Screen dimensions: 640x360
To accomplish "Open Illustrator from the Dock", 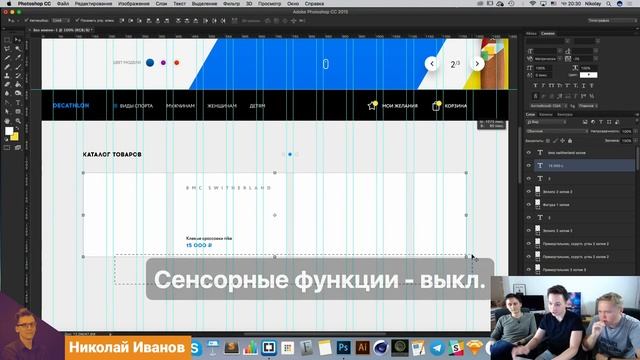I will [362, 348].
